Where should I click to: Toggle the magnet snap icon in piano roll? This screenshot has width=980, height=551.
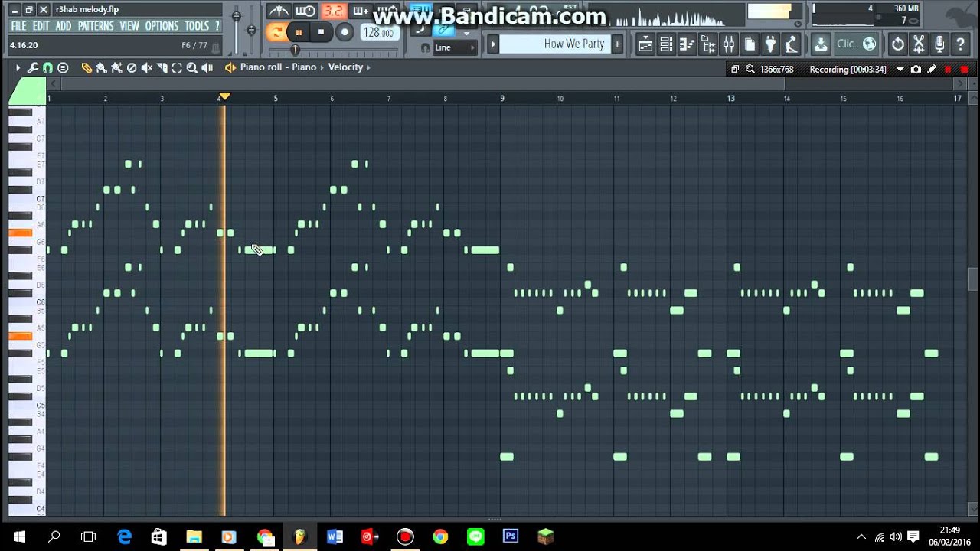click(x=47, y=67)
